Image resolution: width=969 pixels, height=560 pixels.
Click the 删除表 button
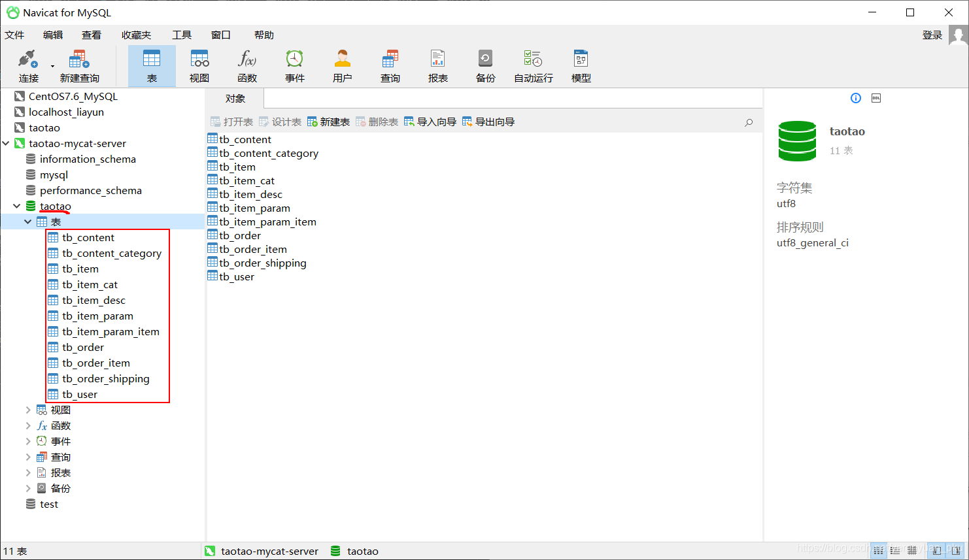tap(377, 122)
